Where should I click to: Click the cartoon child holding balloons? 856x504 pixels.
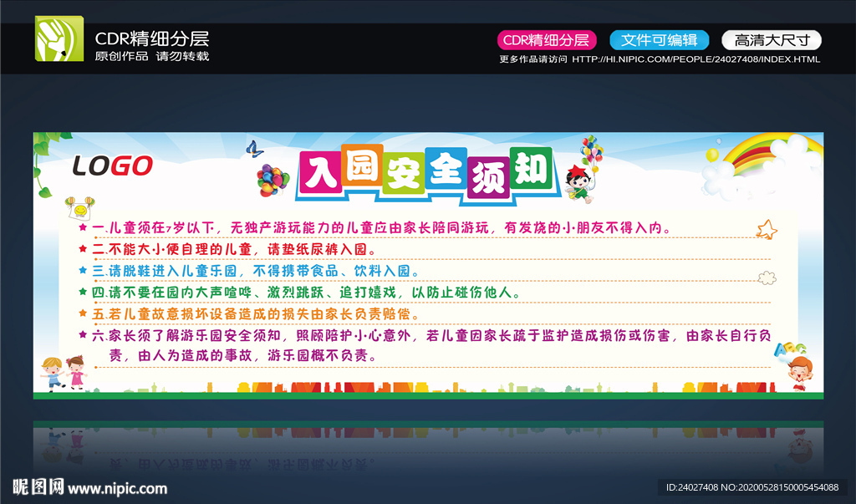click(x=584, y=170)
